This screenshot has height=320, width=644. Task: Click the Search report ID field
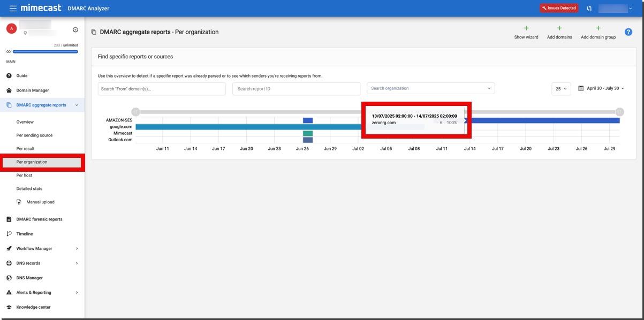296,89
